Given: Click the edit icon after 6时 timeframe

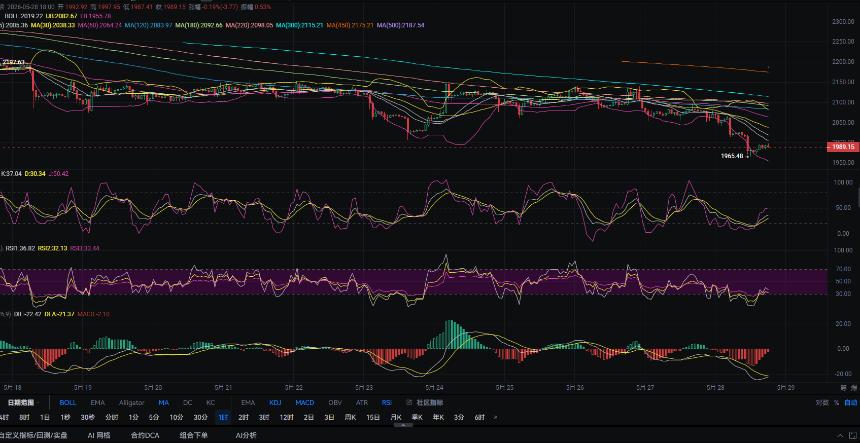Looking at the screenshot, I should click(x=496, y=417).
